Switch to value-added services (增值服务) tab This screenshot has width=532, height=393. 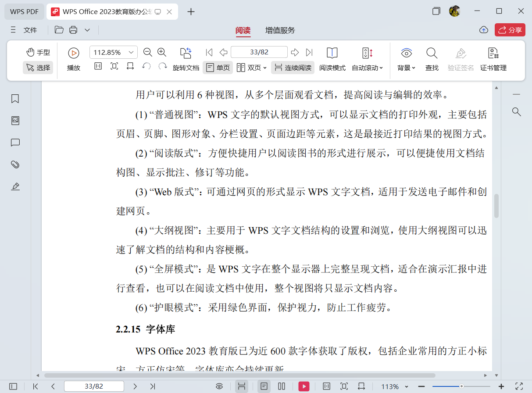pyautogui.click(x=280, y=30)
